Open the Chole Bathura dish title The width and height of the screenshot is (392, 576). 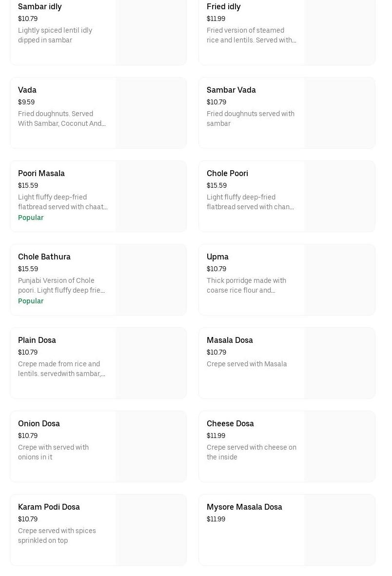point(44,257)
